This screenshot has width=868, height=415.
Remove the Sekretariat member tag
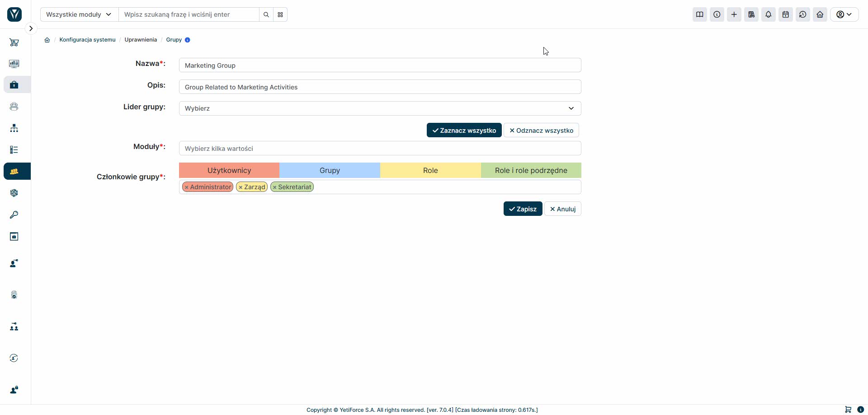tap(274, 187)
